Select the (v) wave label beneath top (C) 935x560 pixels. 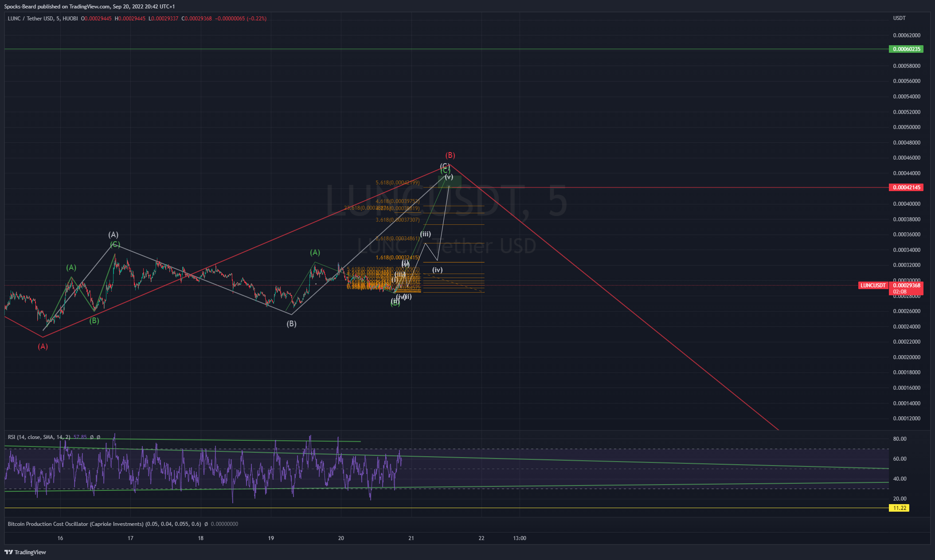[x=449, y=177]
